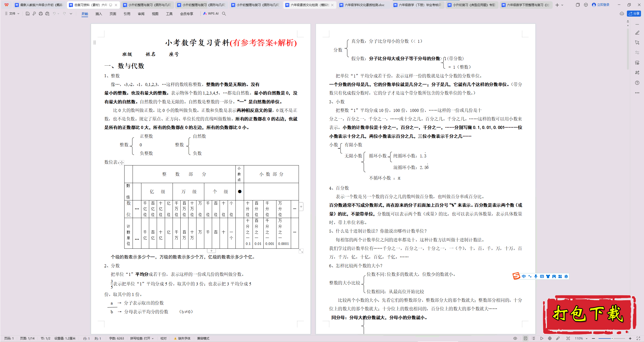The width and height of the screenshot is (644, 342).
Task: Switch to 六年级学科文化素质检测.doc tab
Action: pos(364,5)
